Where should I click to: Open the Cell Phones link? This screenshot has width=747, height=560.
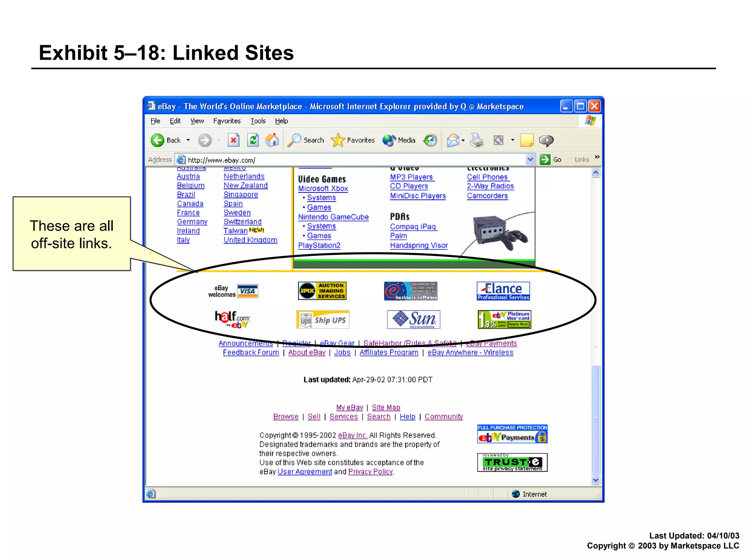click(x=488, y=177)
